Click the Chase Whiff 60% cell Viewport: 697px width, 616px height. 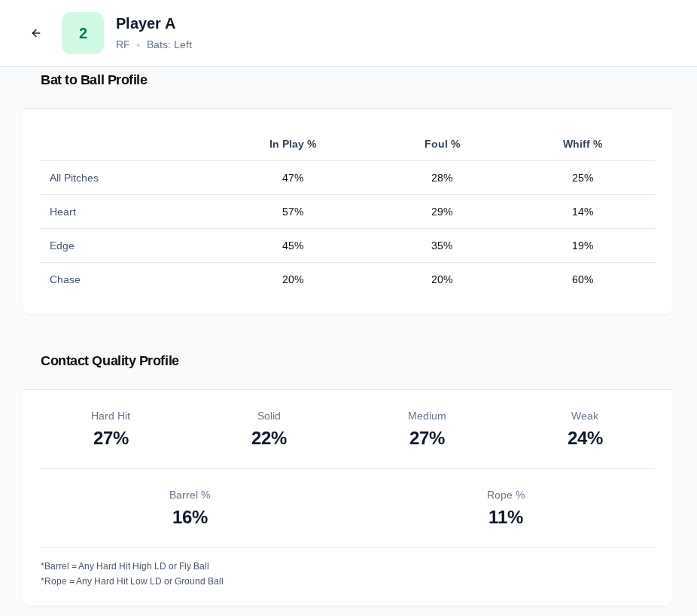pos(583,279)
